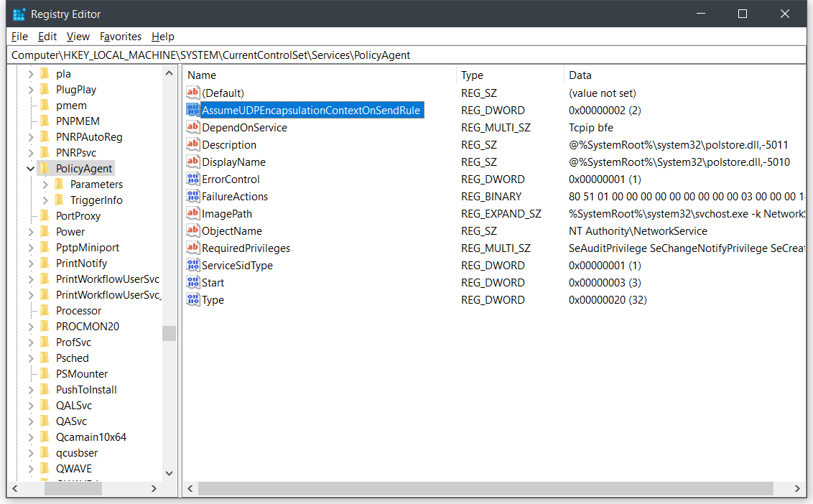The height and width of the screenshot is (504, 813).
Task: Click the Registry Editor title bar icon
Action: pos(19,14)
